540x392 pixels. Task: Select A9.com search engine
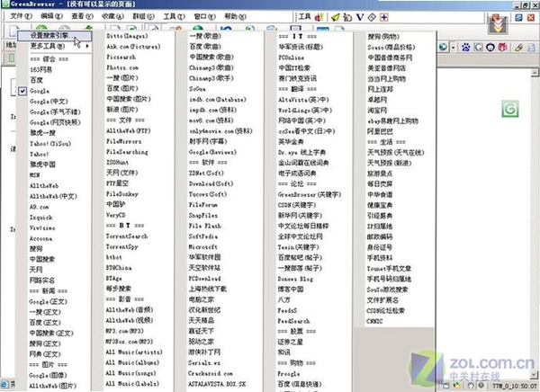39,207
